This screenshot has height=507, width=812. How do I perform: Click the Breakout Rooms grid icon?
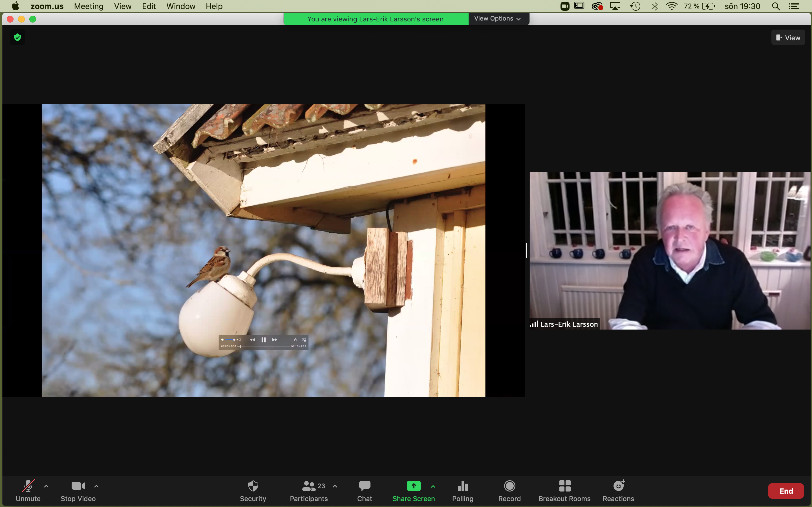point(564,485)
